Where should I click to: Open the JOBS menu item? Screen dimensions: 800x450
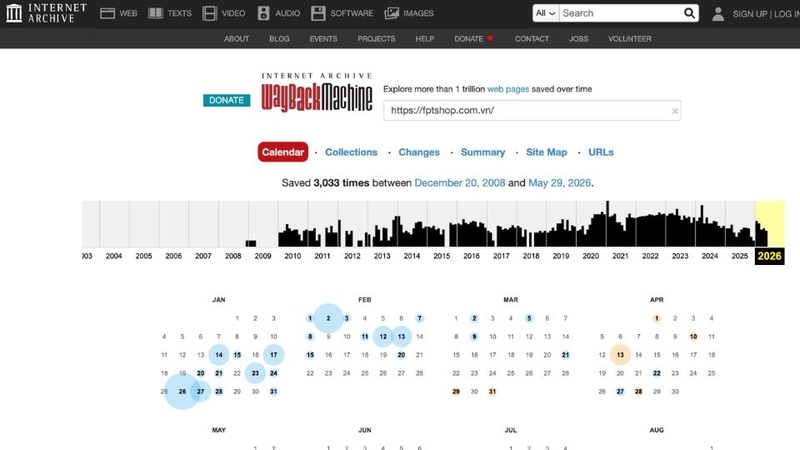click(578, 39)
